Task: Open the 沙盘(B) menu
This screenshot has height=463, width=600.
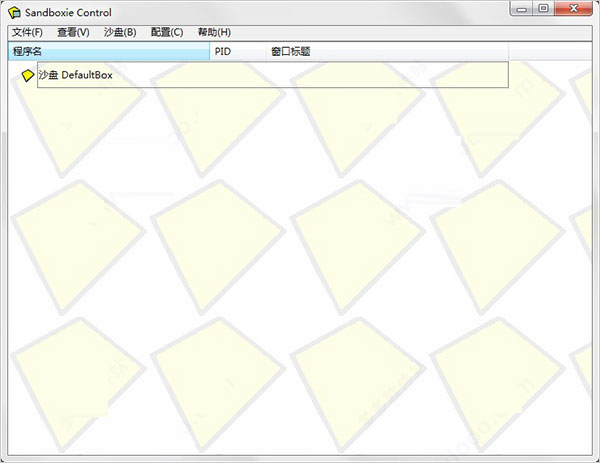Action: (x=120, y=32)
